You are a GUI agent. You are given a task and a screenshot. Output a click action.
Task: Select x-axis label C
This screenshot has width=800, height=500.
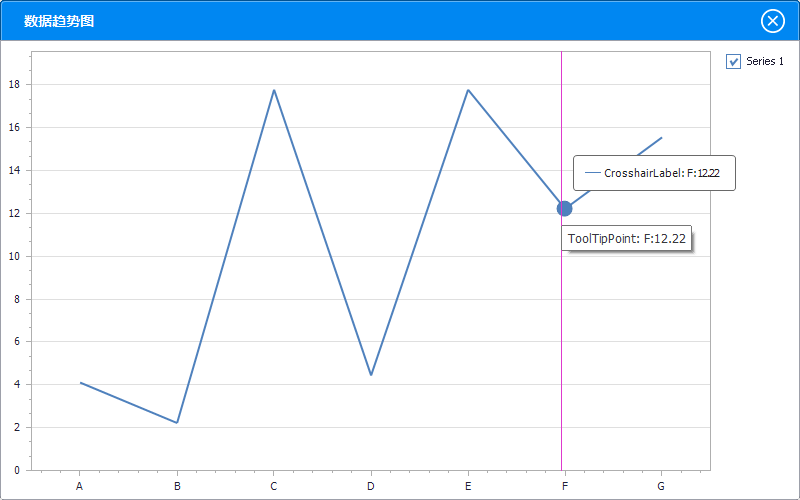[273, 486]
